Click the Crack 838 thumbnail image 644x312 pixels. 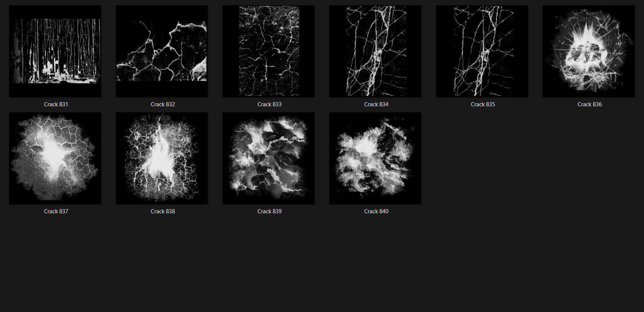(162, 158)
